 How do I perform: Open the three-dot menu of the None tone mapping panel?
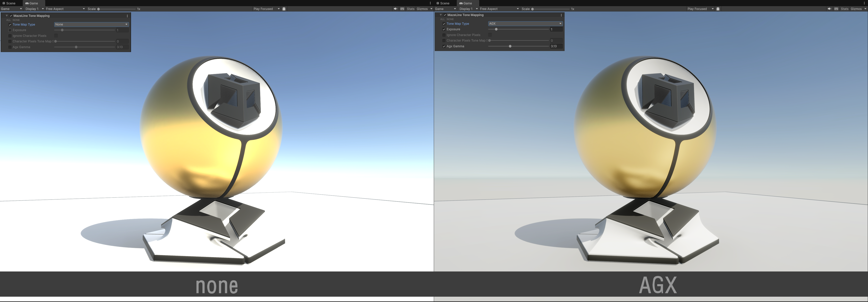point(127,16)
